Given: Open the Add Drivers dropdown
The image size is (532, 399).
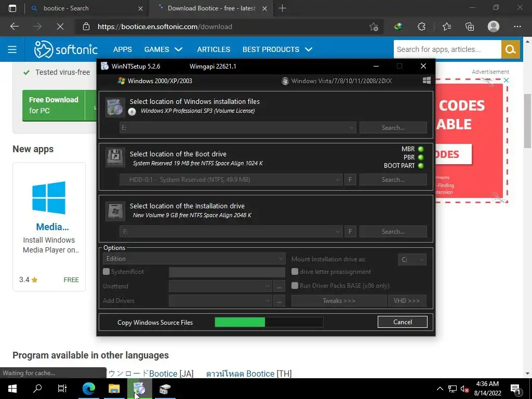Looking at the screenshot, I should point(220,301).
